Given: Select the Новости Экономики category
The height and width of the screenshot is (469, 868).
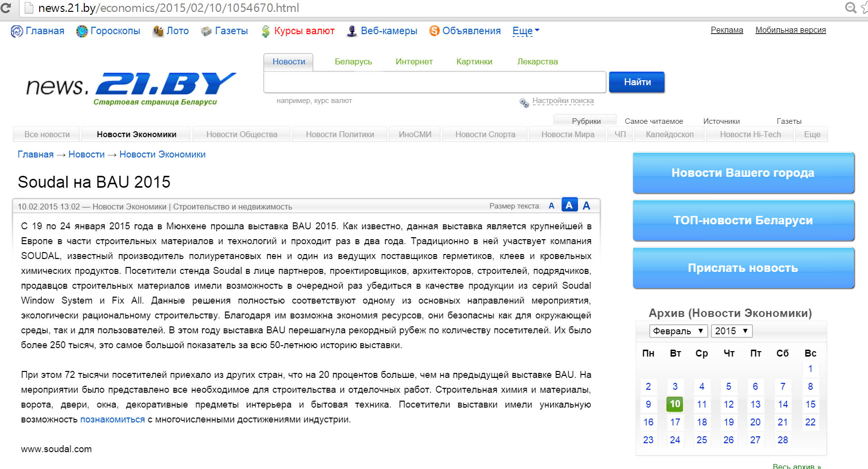Looking at the screenshot, I should tap(136, 134).
